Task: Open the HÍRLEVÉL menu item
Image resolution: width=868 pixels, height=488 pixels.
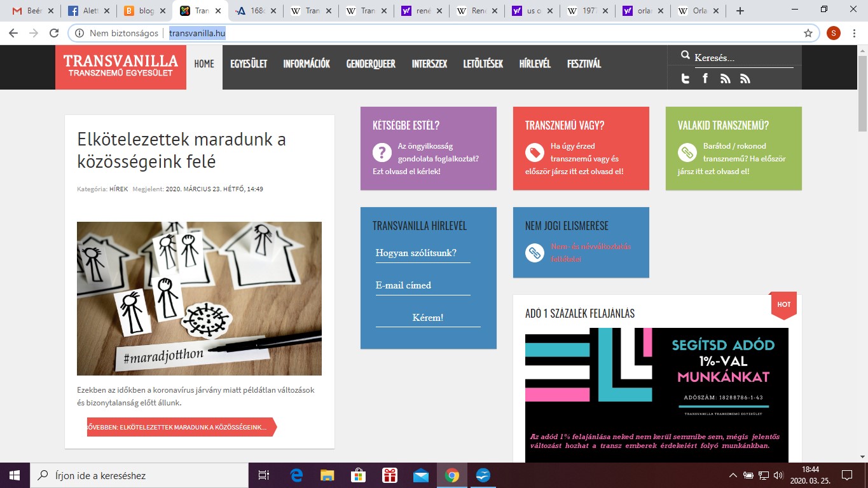Action: tap(535, 64)
